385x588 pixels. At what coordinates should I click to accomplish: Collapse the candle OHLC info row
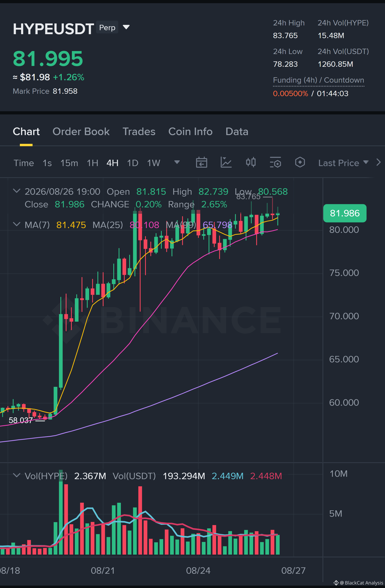(x=16, y=191)
